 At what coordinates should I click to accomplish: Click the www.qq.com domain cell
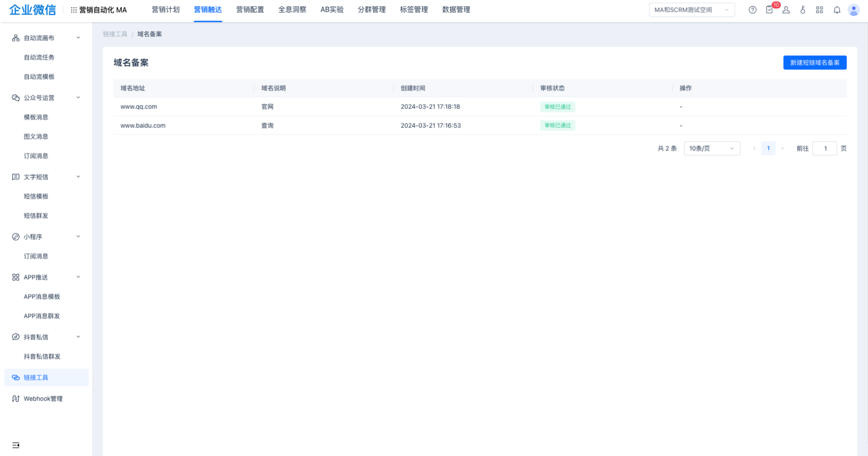pyautogui.click(x=139, y=106)
